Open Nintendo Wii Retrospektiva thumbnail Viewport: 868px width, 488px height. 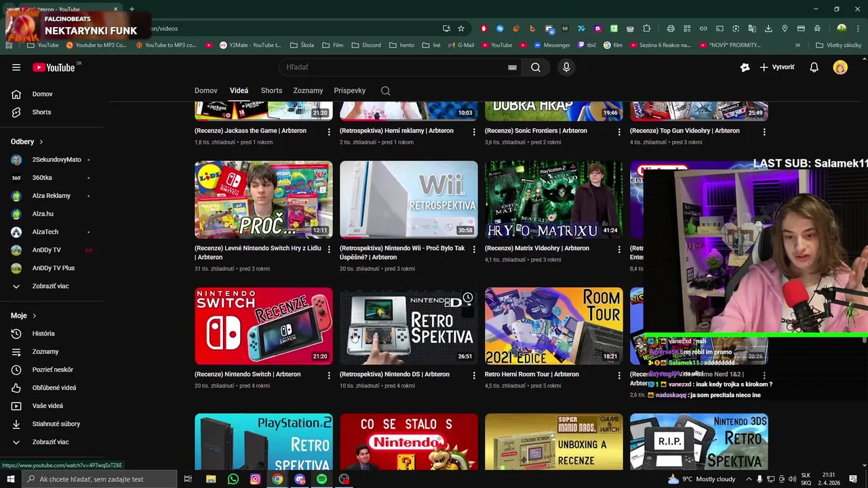pyautogui.click(x=408, y=199)
